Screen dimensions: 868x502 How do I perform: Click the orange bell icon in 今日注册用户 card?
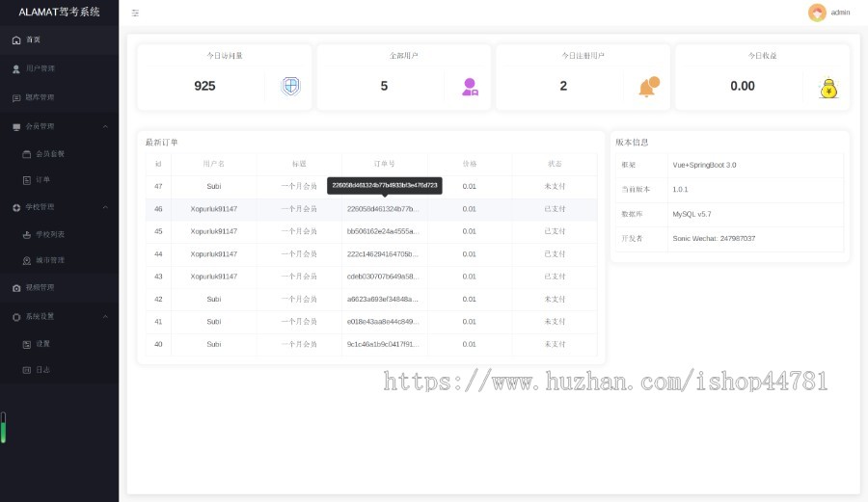pos(648,87)
